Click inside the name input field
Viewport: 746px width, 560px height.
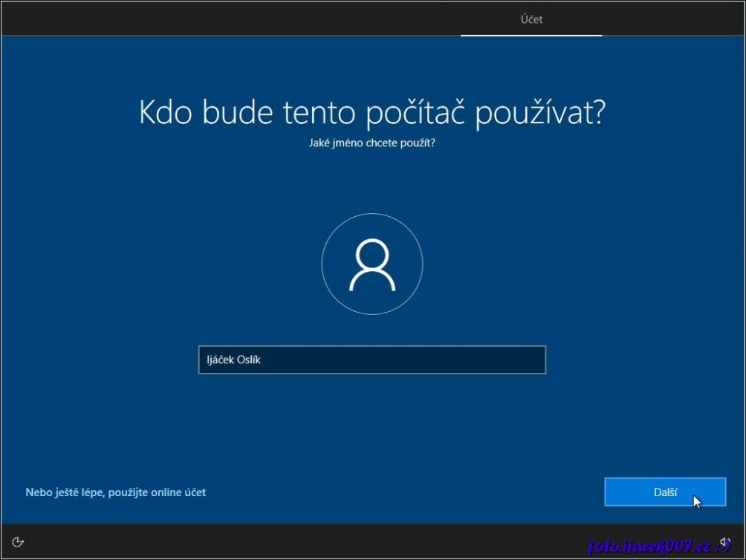[372, 359]
